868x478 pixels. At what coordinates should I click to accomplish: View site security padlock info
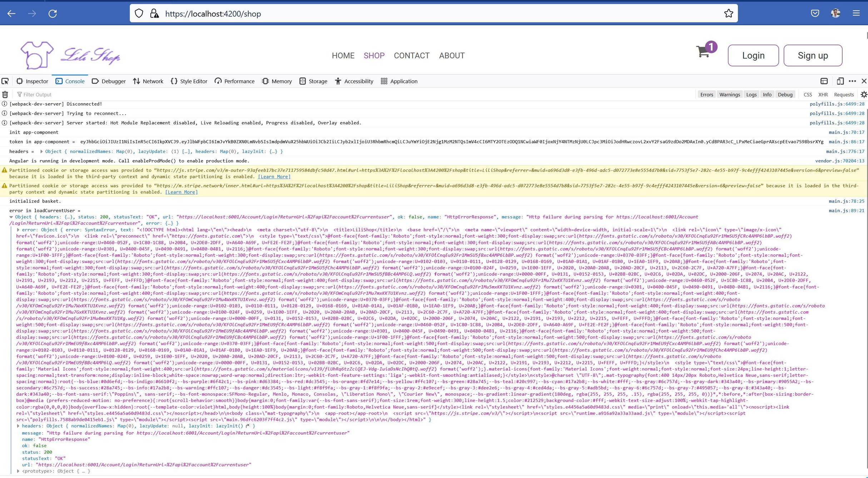pyautogui.click(x=154, y=14)
